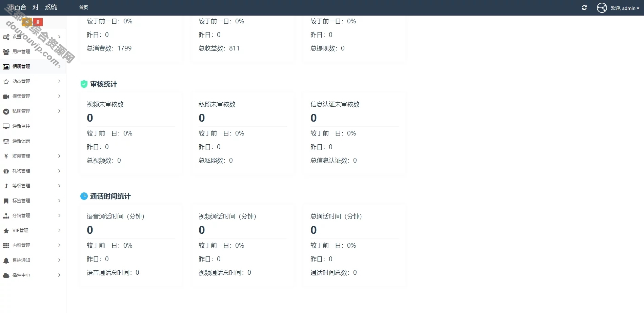The image size is (644, 313).
Task: Open the 通话记录 menu label
Action: [x=21, y=141]
